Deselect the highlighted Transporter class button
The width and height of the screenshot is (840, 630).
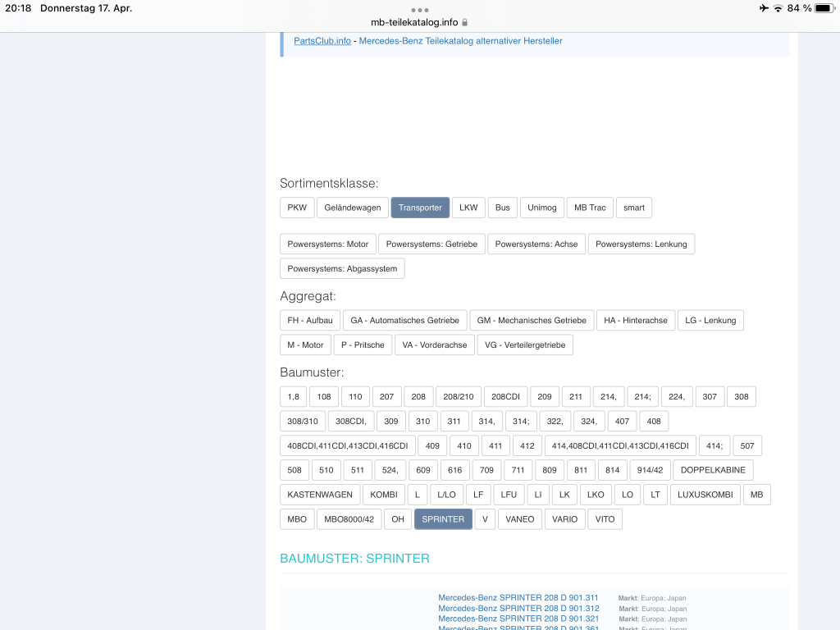[x=420, y=208]
